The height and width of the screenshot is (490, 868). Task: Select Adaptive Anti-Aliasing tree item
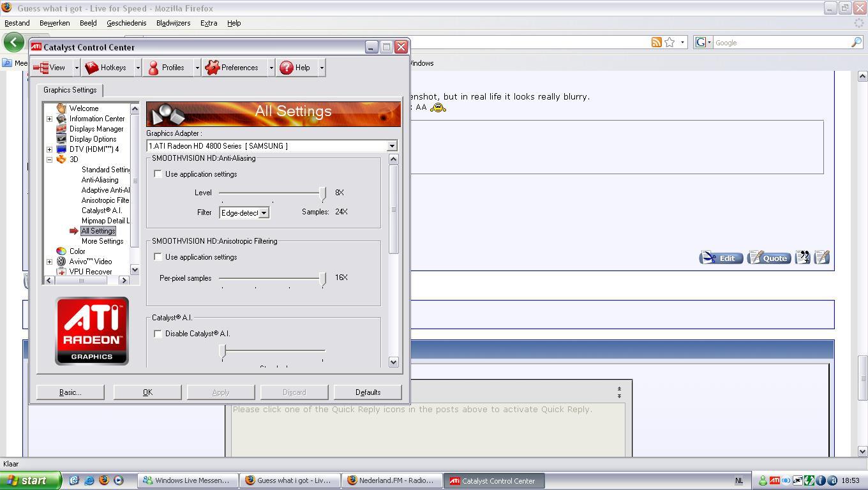click(105, 190)
